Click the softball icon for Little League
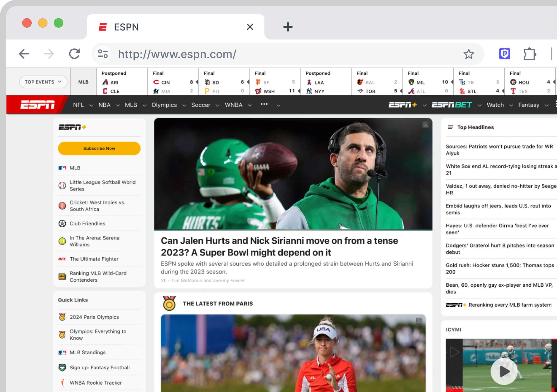Viewport: 557px width, 392px height. [62, 186]
